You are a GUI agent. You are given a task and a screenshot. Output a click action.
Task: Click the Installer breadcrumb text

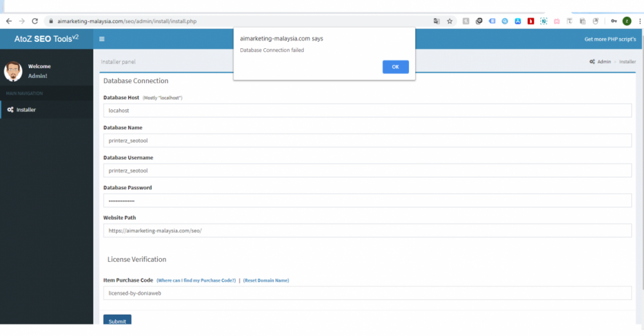click(x=627, y=62)
